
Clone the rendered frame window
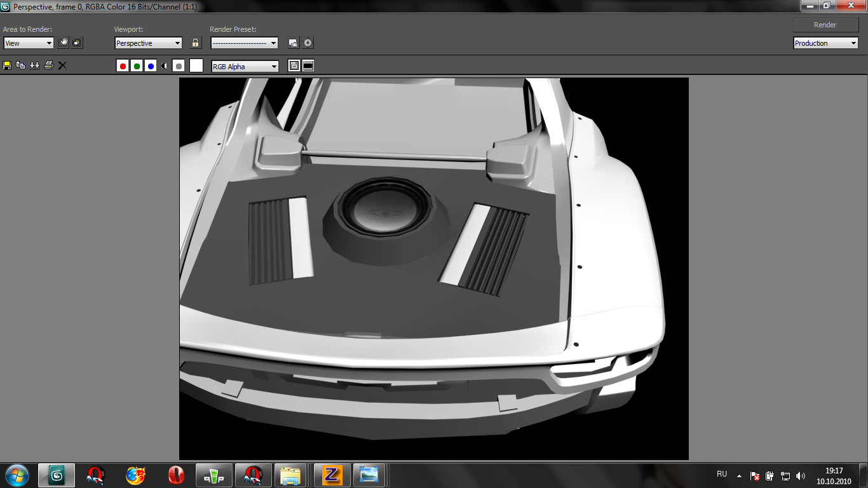34,65
